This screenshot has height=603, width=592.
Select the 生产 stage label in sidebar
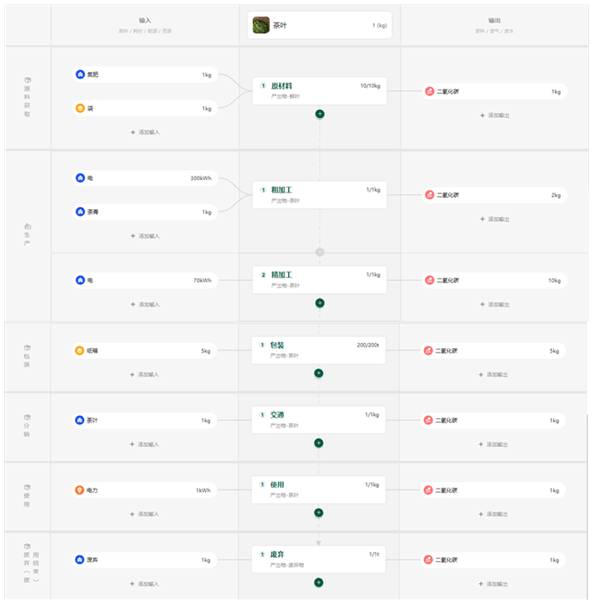tap(27, 235)
